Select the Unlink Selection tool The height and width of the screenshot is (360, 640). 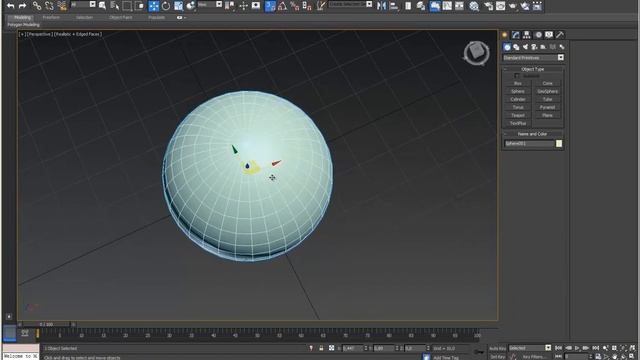point(49,6)
